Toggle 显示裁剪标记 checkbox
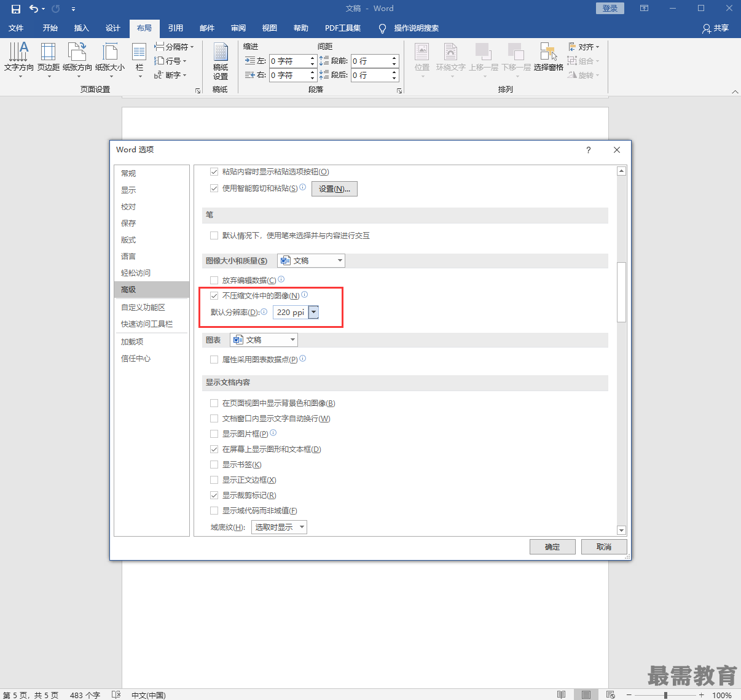The width and height of the screenshot is (741, 700). [x=214, y=496]
